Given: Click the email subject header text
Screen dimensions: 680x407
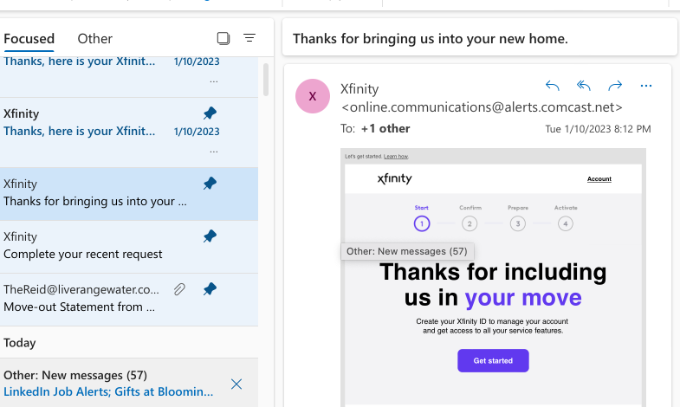Looking at the screenshot, I should point(430,39).
